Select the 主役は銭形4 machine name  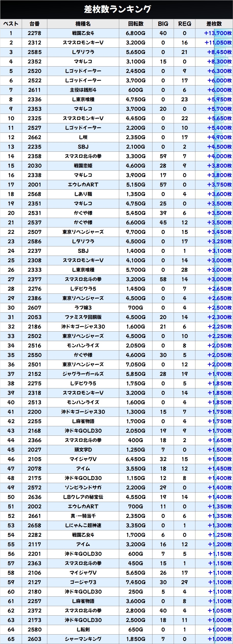83,90
